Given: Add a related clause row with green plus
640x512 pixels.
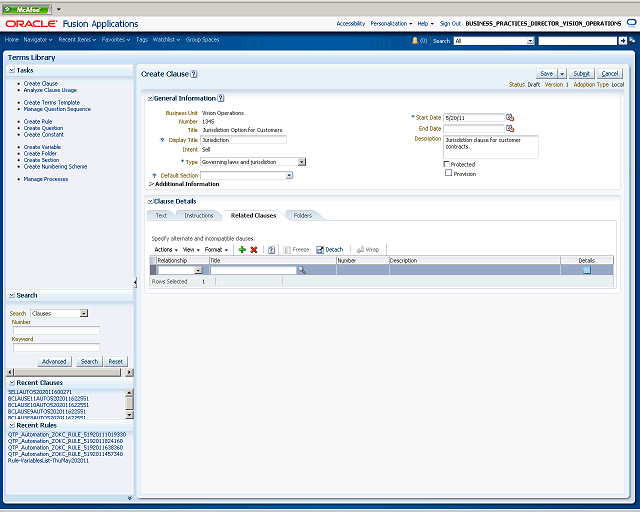Looking at the screenshot, I should tap(242, 249).
